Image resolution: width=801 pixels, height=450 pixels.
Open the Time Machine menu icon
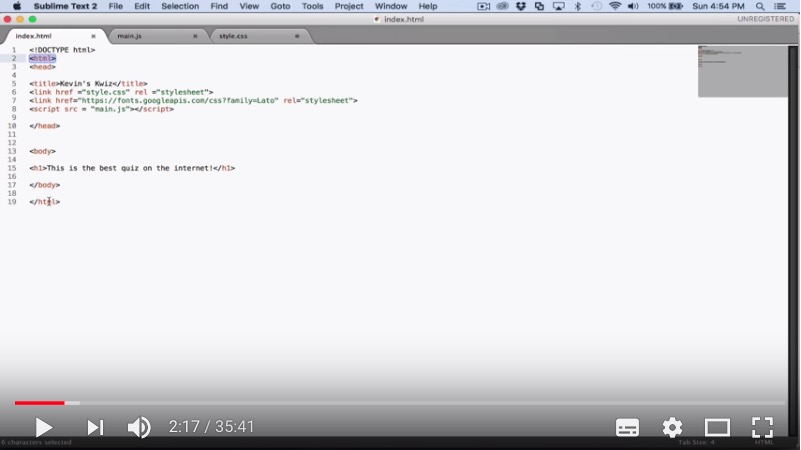point(596,6)
